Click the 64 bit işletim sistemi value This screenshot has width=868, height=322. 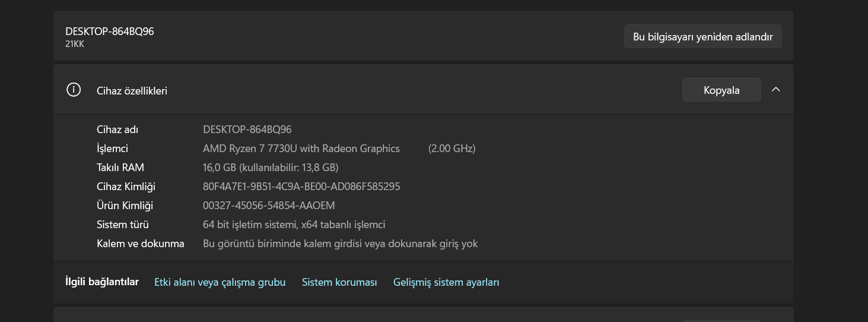294,225
